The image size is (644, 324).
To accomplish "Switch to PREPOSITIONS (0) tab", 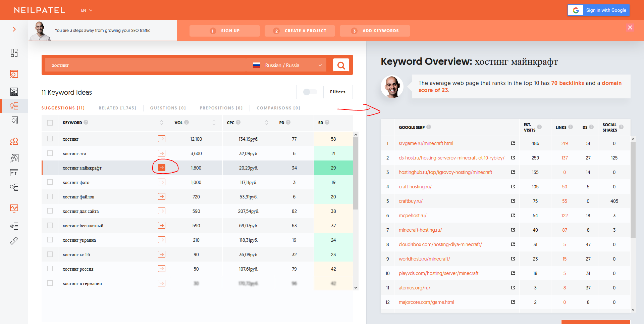I will [221, 108].
